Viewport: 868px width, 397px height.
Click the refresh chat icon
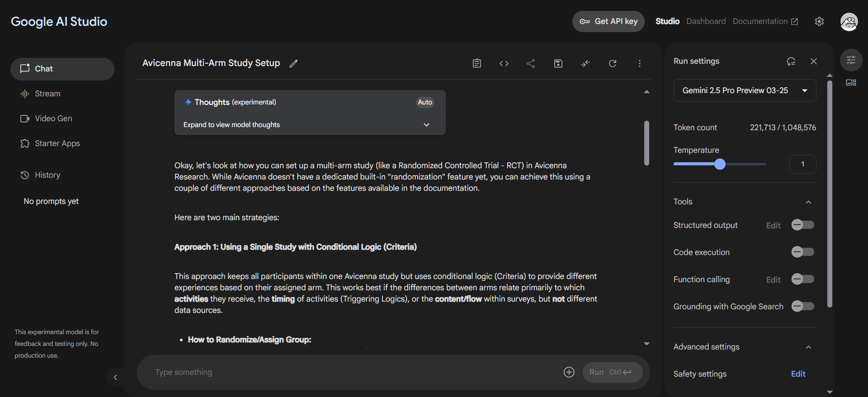tap(612, 63)
